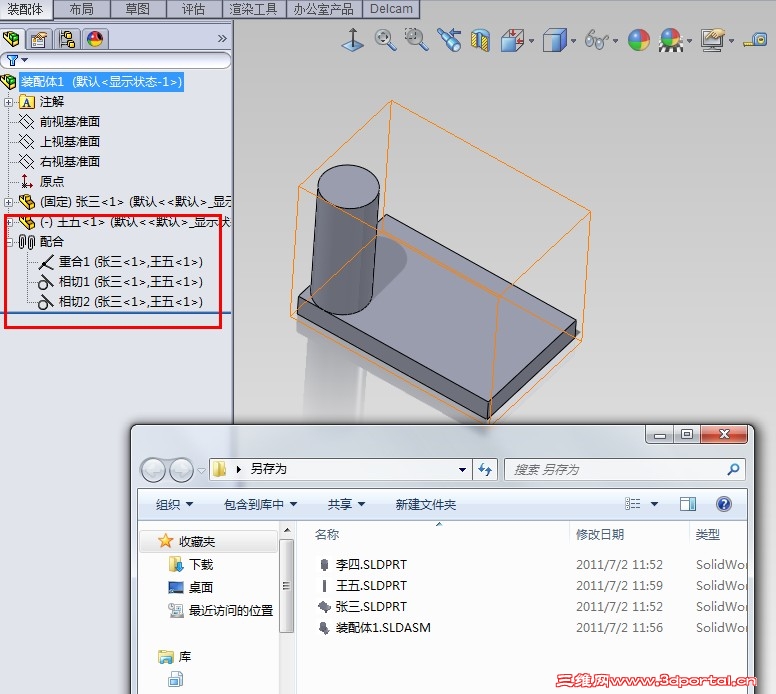The height and width of the screenshot is (694, 776).
Task: Toggle the Section View tool
Action: 480,41
